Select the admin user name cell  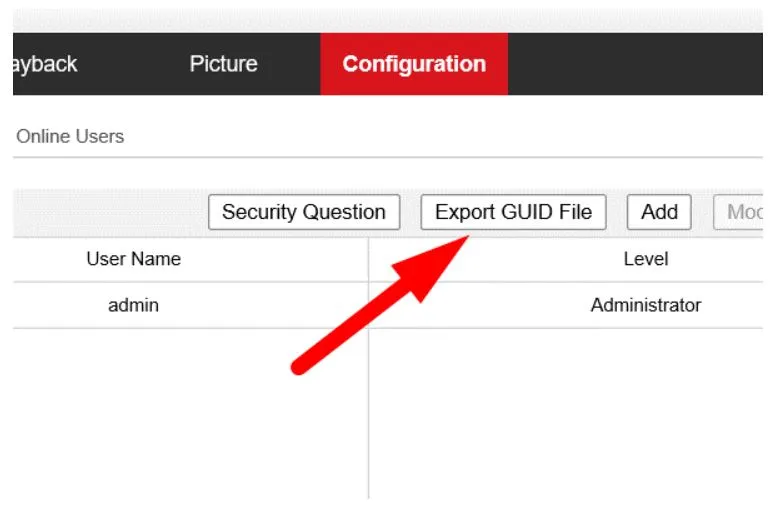coord(133,305)
